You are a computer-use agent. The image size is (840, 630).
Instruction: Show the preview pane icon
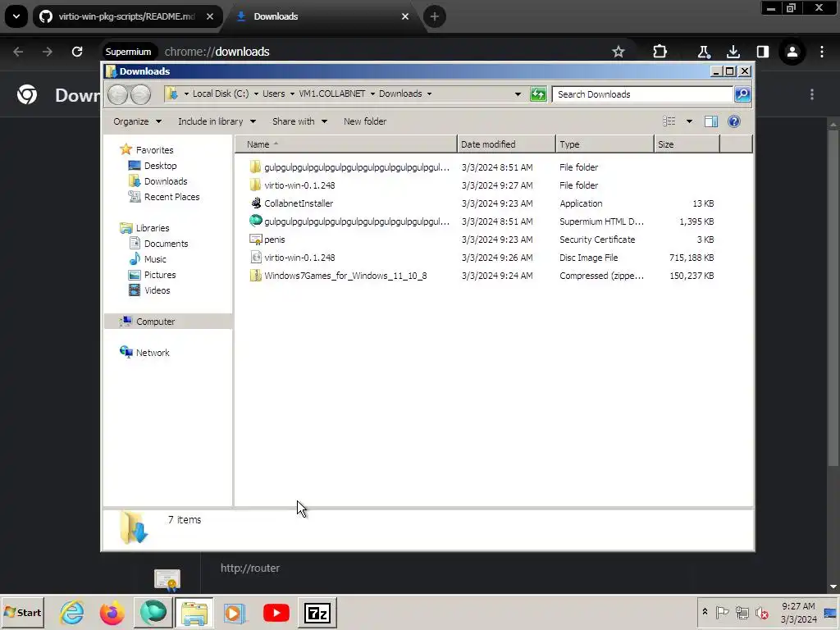point(711,121)
